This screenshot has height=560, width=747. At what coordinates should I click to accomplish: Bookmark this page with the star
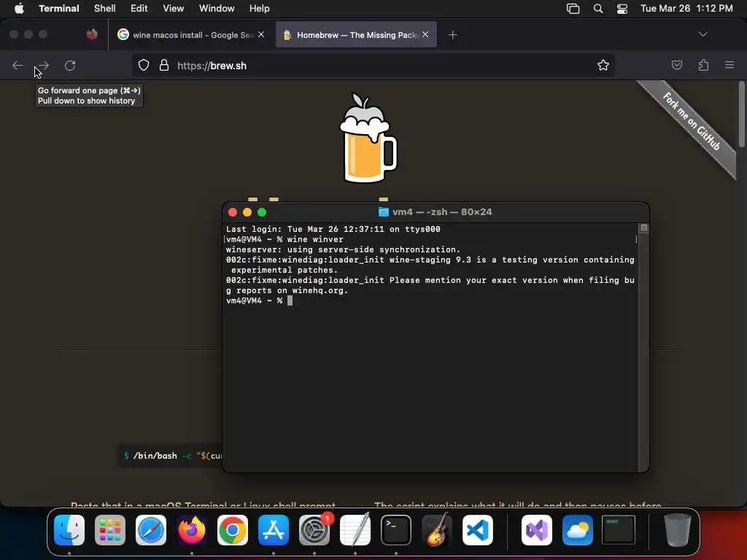(603, 65)
